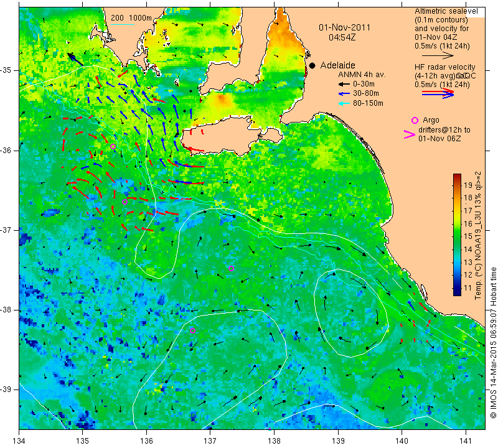
Task: Click the black Adelaide location dot
Action: coord(312,65)
